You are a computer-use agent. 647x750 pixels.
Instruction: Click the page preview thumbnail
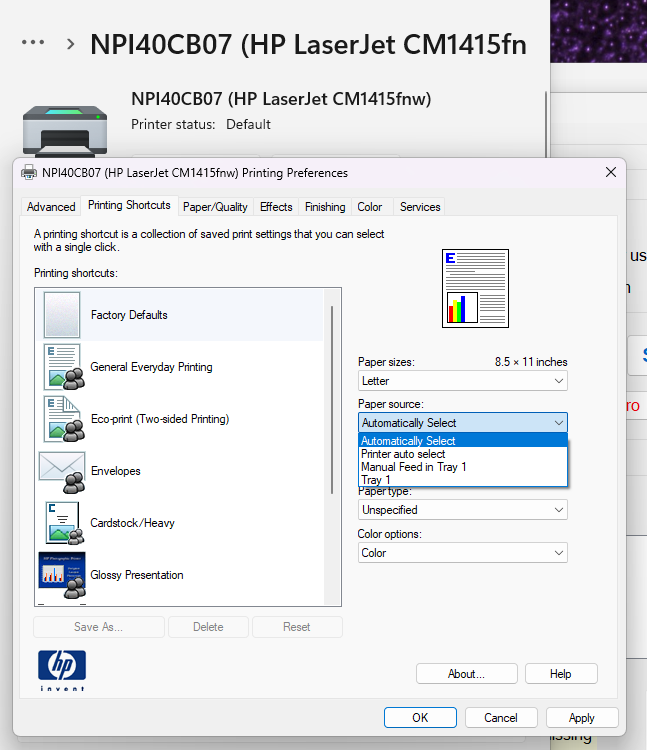475,288
